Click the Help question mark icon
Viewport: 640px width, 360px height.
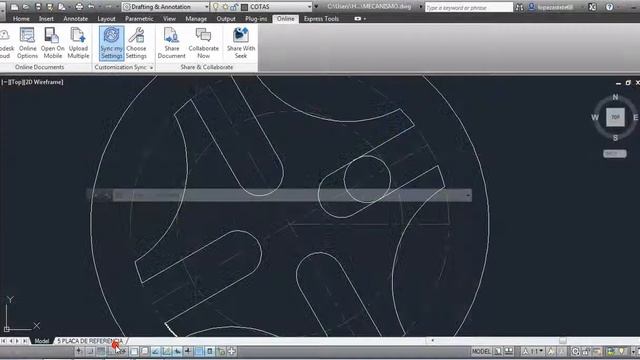point(609,7)
